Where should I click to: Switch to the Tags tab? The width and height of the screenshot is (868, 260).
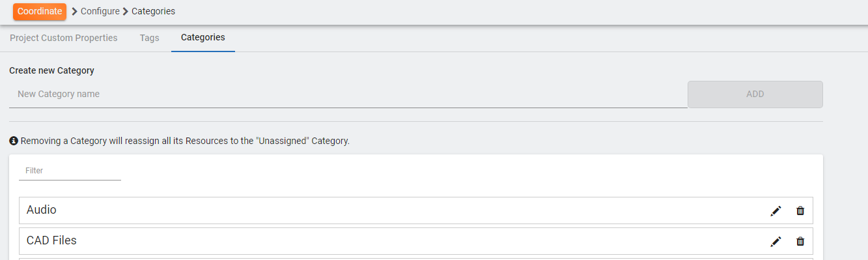(x=149, y=38)
